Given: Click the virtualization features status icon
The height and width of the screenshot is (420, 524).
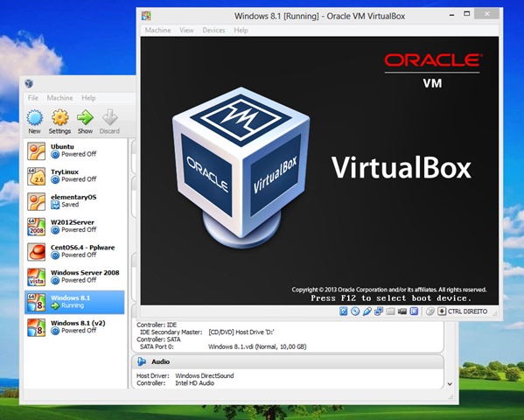Looking at the screenshot, I should 414,311.
